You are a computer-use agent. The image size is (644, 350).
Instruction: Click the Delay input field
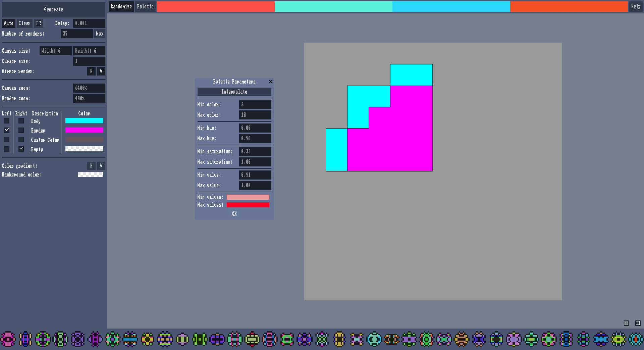click(89, 23)
